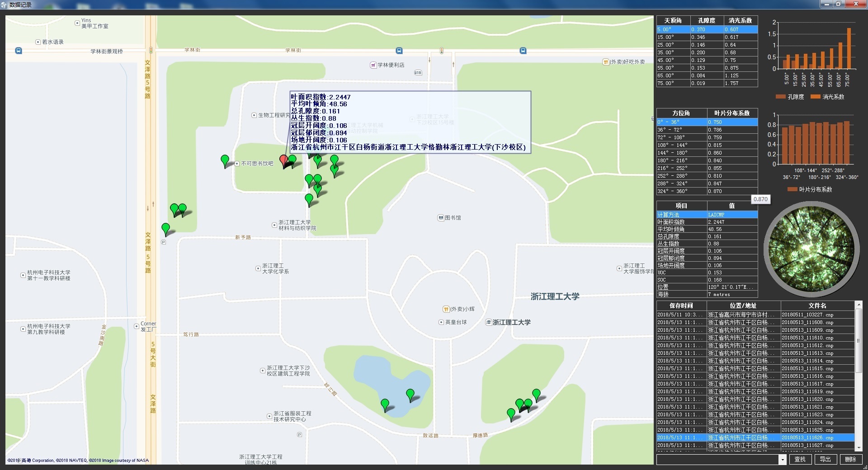Click the 导出 export button
The image size is (868, 470).
coord(826,460)
